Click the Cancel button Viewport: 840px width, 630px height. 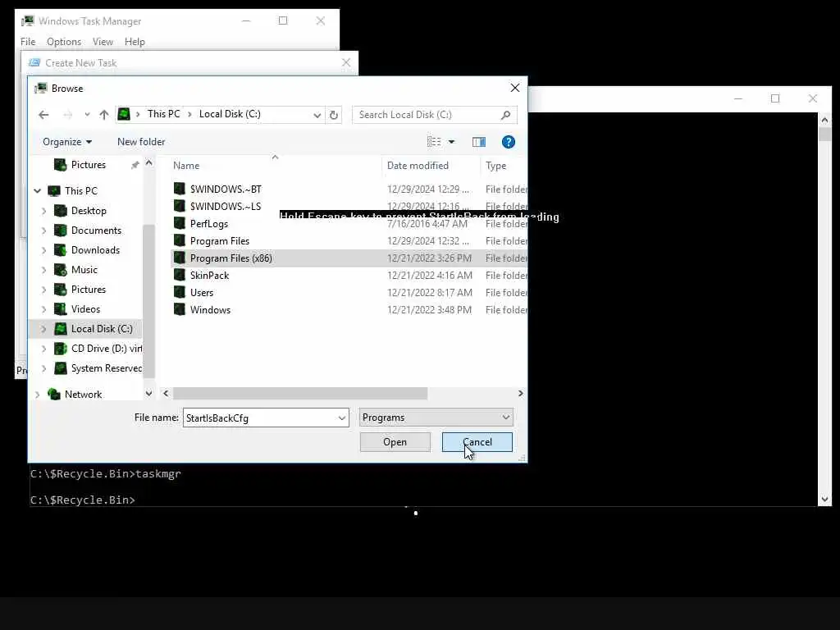click(x=477, y=442)
